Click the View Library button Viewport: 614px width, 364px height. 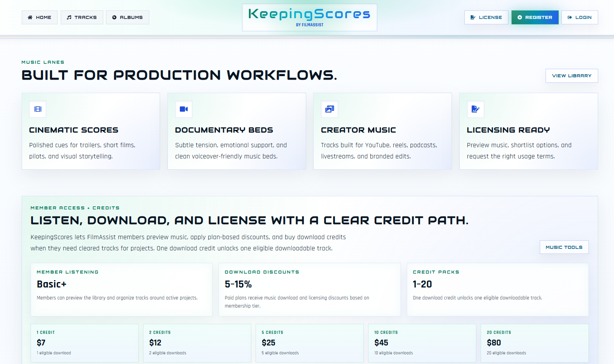pyautogui.click(x=572, y=76)
